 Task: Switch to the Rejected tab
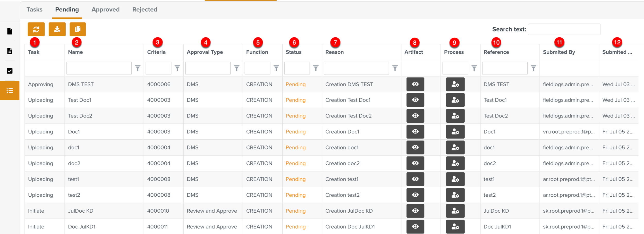click(x=145, y=10)
